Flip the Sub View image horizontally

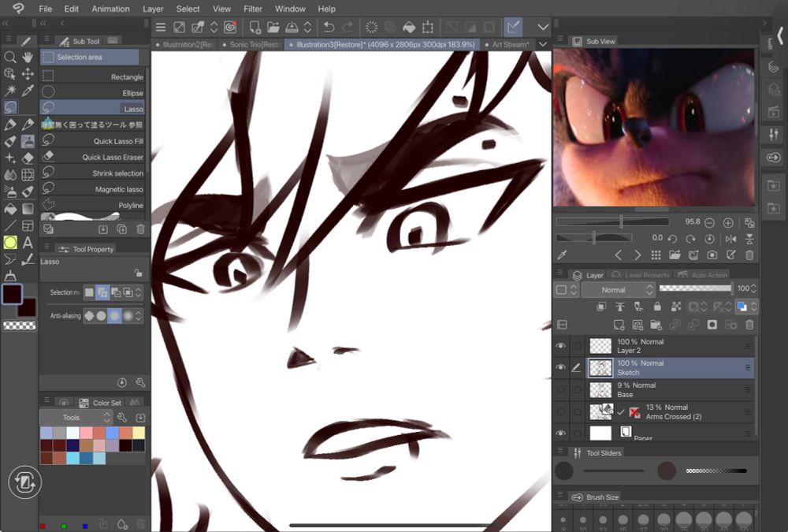[730, 239]
